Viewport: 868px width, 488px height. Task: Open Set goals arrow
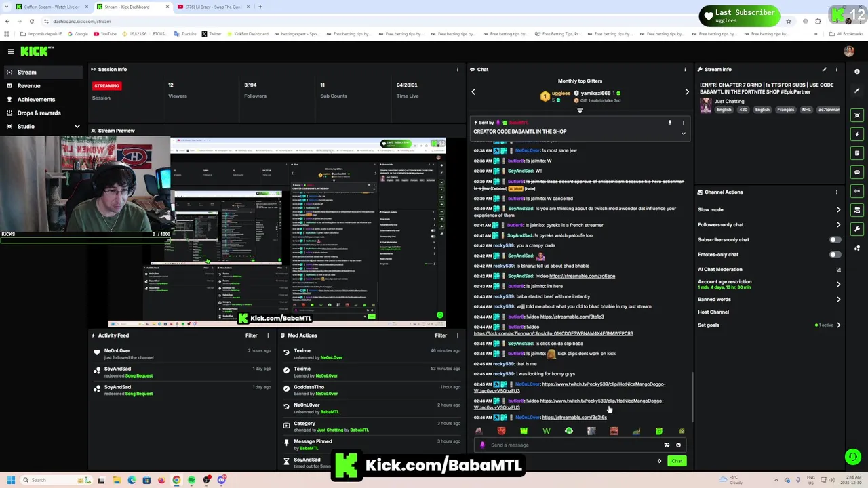click(839, 325)
